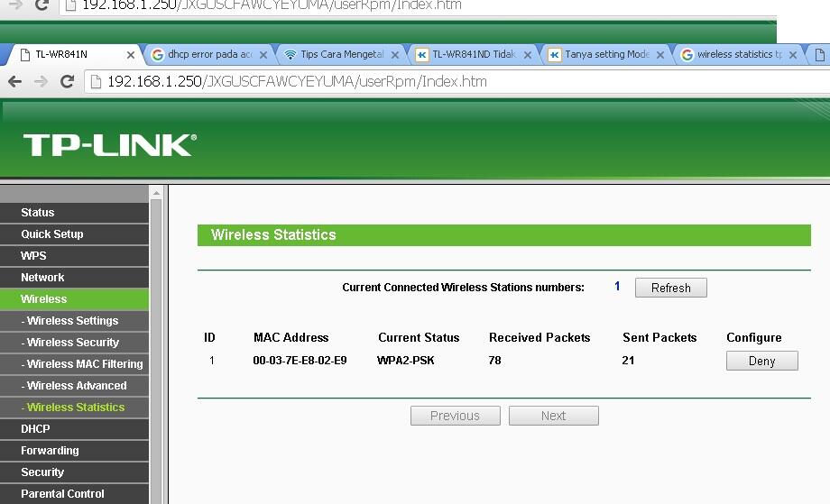Viewport: 830px width, 504px height.
Task: Click the Current Status column header
Action: [x=419, y=337]
